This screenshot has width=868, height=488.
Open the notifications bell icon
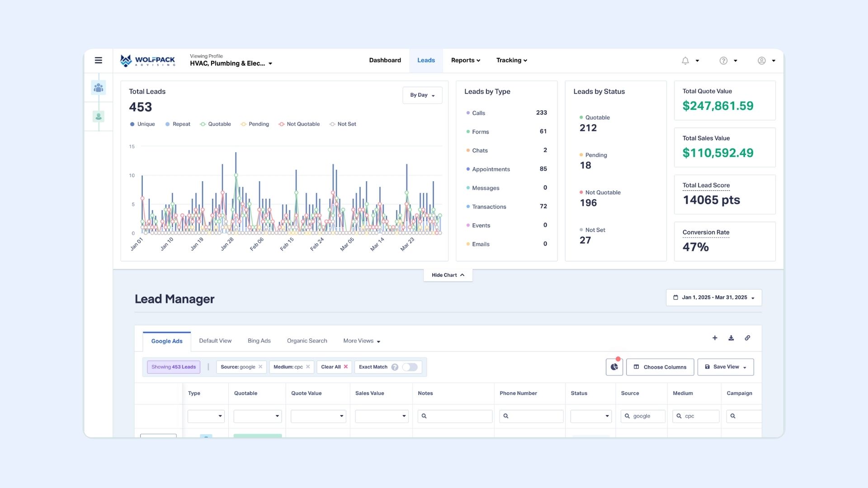(685, 60)
